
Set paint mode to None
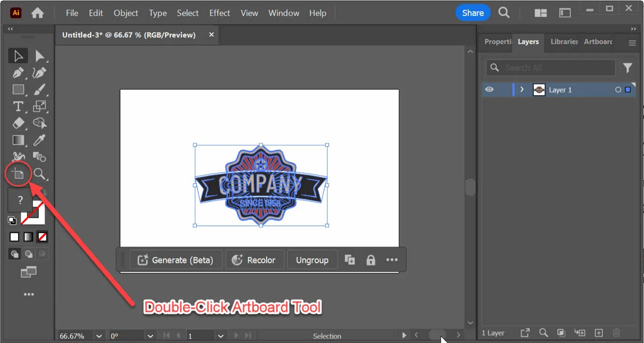tap(43, 237)
